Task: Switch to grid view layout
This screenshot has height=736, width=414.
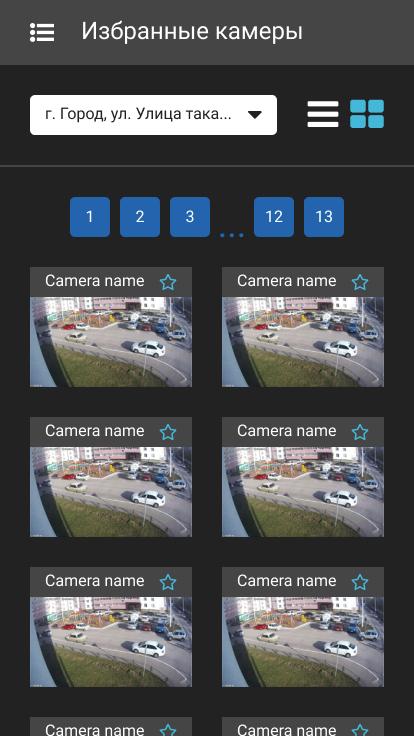Action: point(367,114)
